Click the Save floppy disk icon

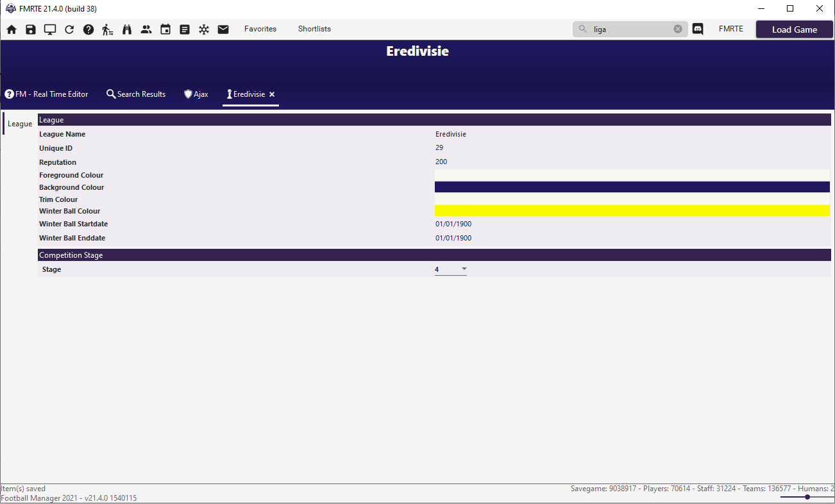[x=31, y=29]
